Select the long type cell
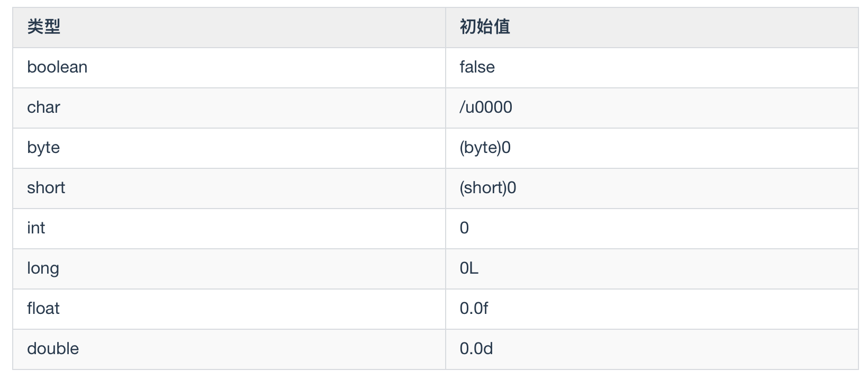 43,268
